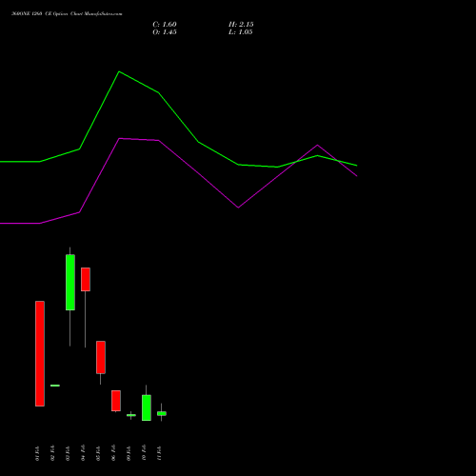The image size is (476, 476).
Task: Select the tall red candlestick for 01 Feb
Action: pos(40,353)
